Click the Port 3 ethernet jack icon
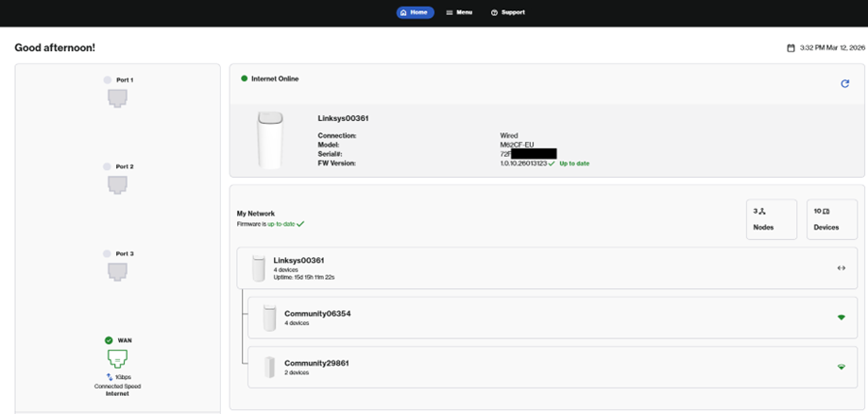The height and width of the screenshot is (414, 868). [117, 271]
